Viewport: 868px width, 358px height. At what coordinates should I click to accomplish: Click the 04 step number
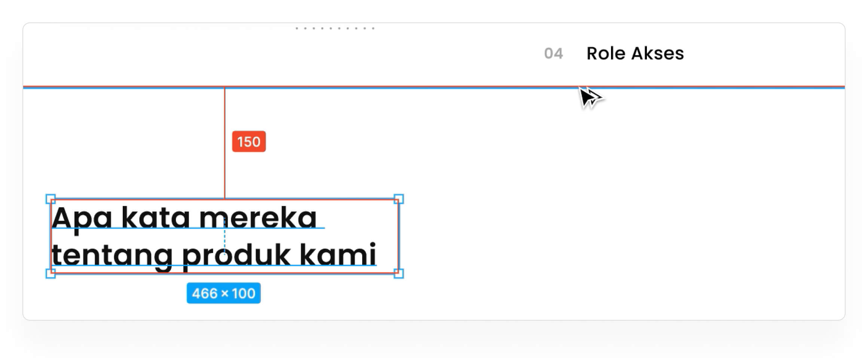[x=553, y=54]
